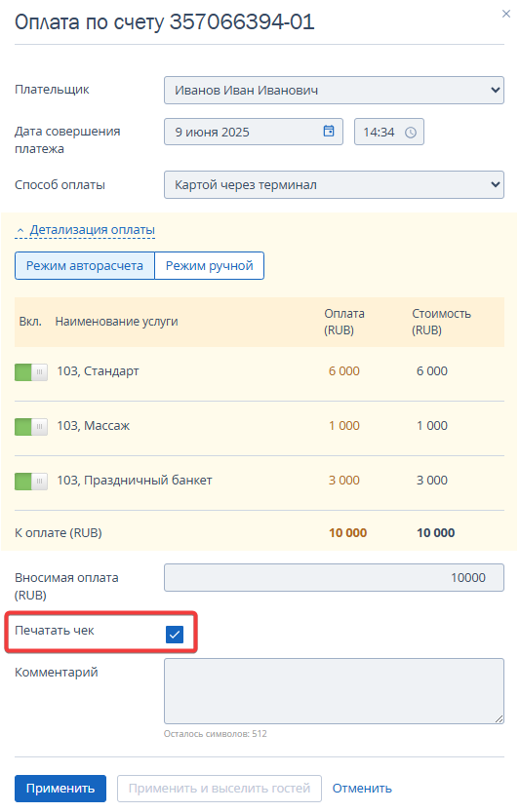Switch to Режим авторасчета tab
The width and height of the screenshot is (520, 812).
coord(85,266)
